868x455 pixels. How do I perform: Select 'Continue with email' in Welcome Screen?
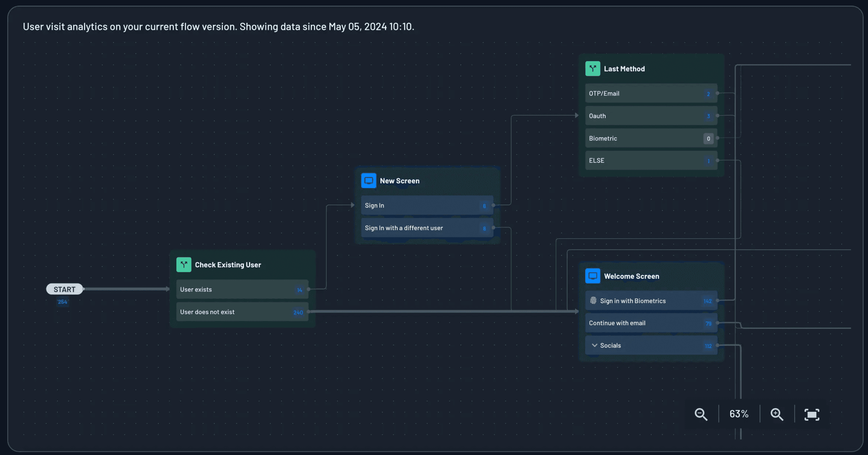[651, 323]
